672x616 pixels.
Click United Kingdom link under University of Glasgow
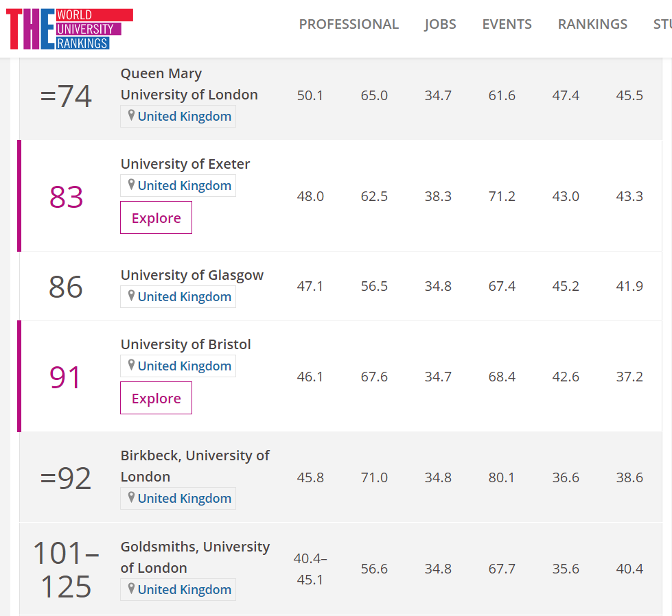[x=184, y=296]
